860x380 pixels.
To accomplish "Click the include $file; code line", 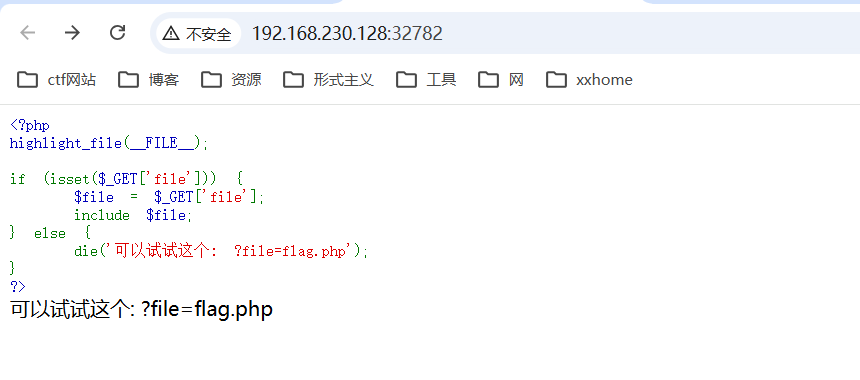I will 133,215.
